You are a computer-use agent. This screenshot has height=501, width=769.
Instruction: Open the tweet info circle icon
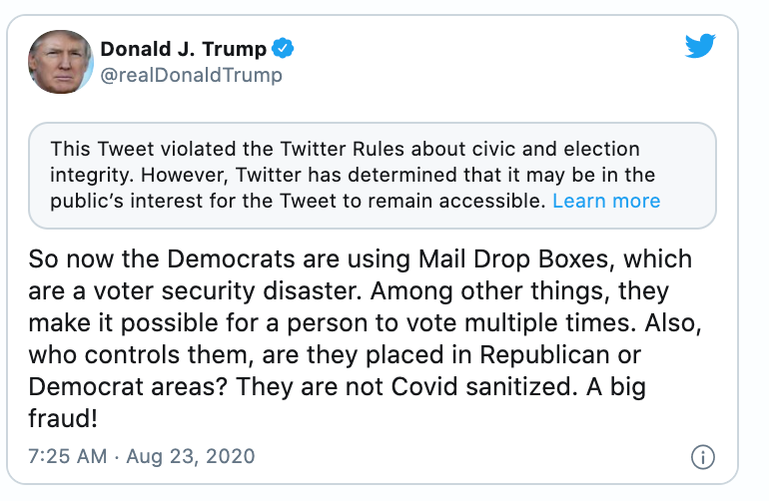703,457
